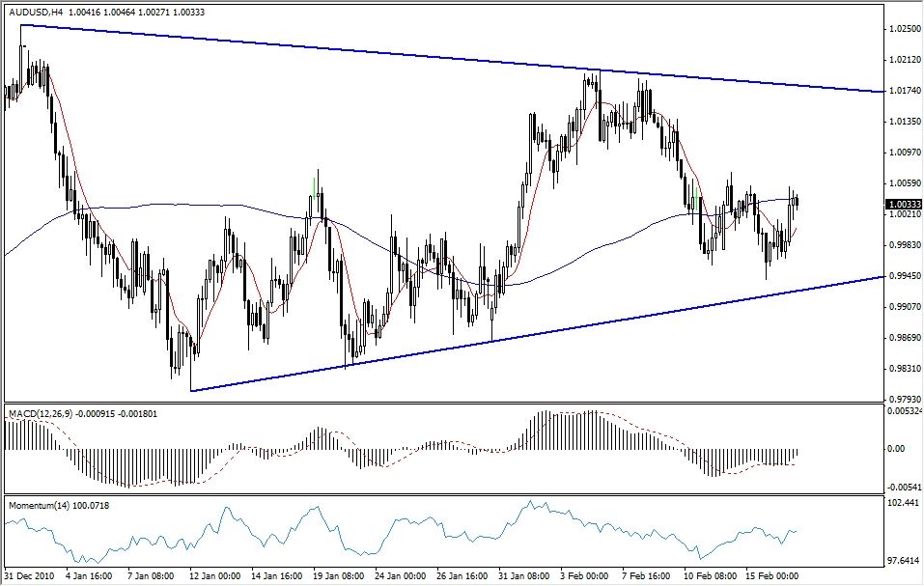Click the 1.02500 value on price scale
The image size is (924, 586).
(904, 31)
